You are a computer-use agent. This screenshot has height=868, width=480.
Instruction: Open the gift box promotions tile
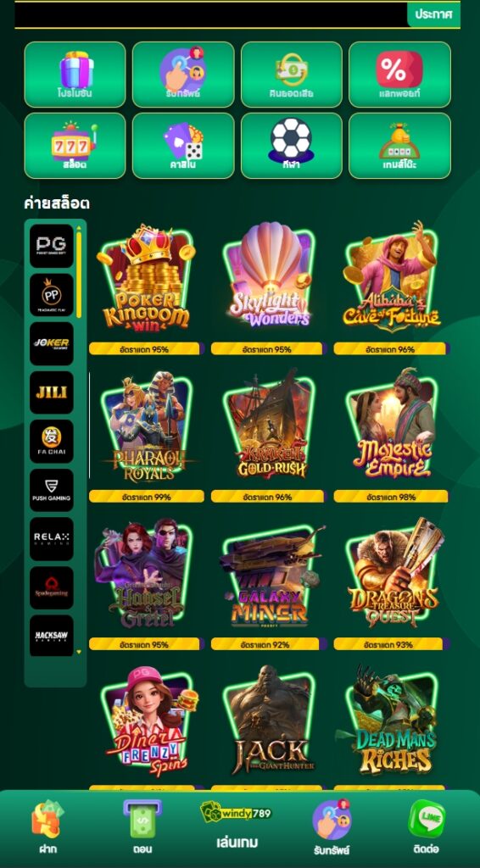click(x=75, y=75)
